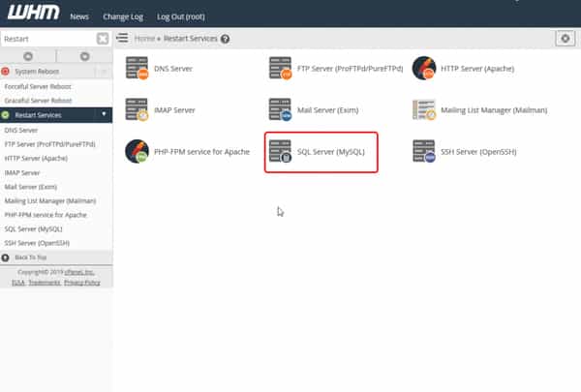Focus the Restart search input field
581x392 pixels.
pos(48,39)
